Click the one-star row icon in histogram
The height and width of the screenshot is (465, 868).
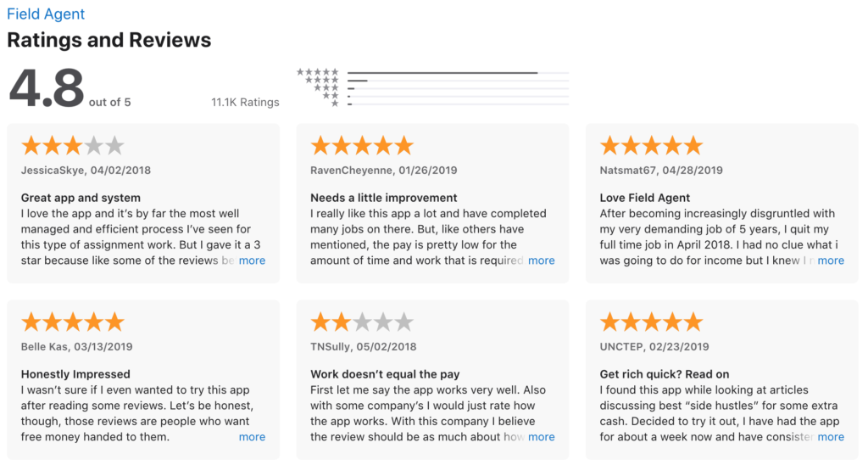pos(335,104)
